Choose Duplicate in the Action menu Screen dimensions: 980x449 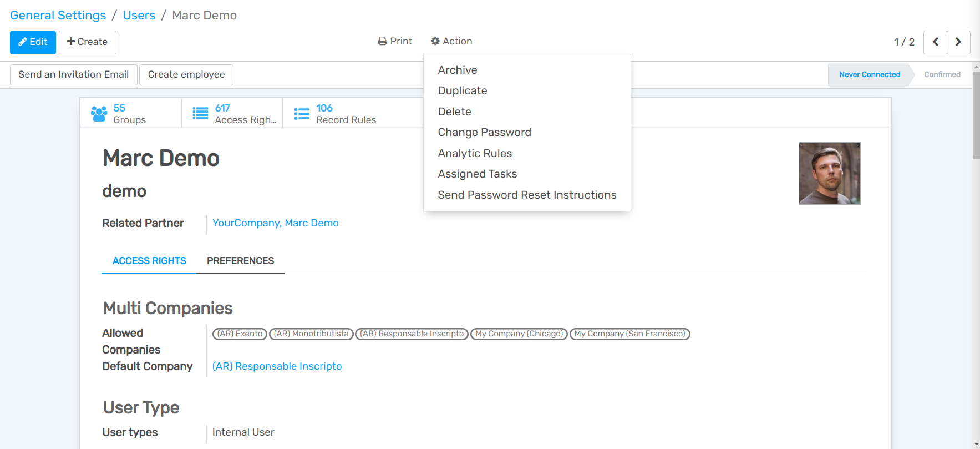click(463, 90)
